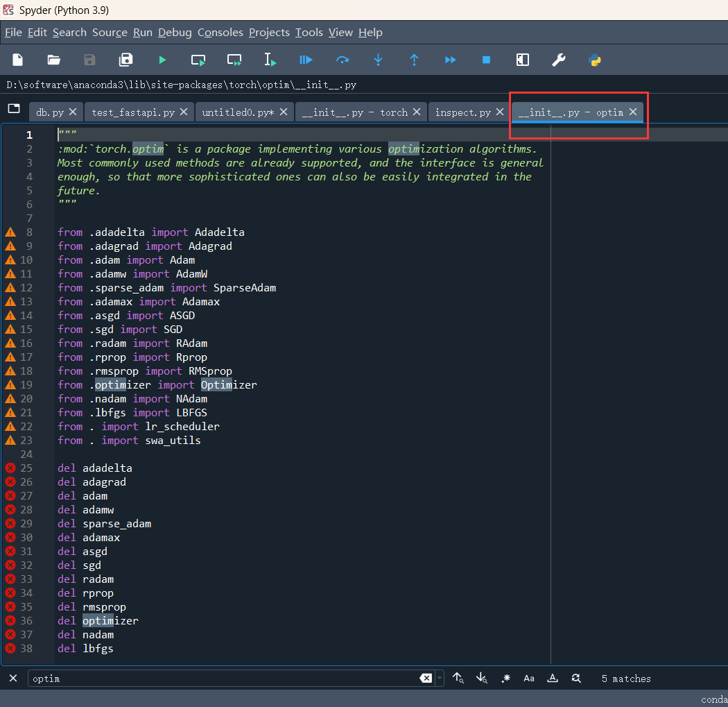Run current cell and advance
Image resolution: width=728 pixels, height=707 pixels.
[x=234, y=60]
